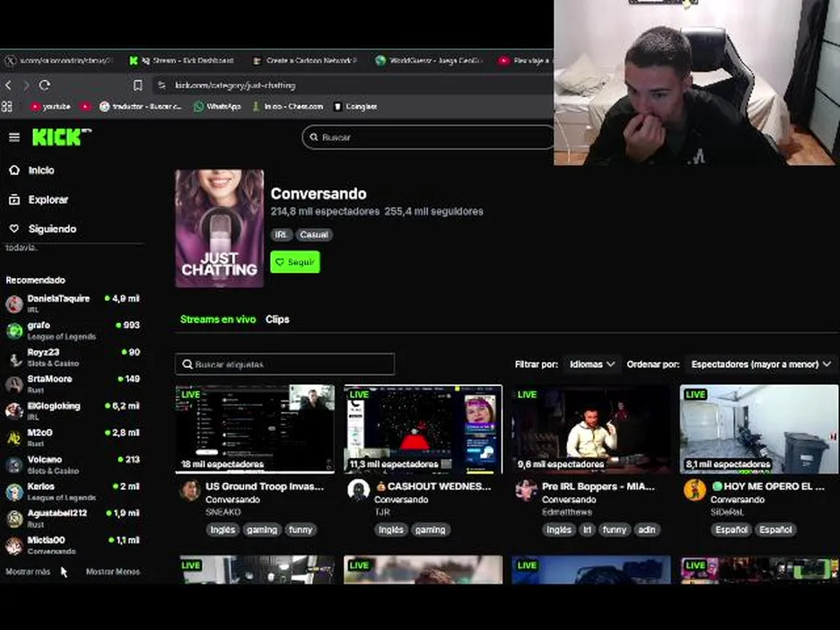This screenshot has height=630, width=840.
Task: Open SrtaMoore recommended channel avatar
Action: pyautogui.click(x=15, y=384)
